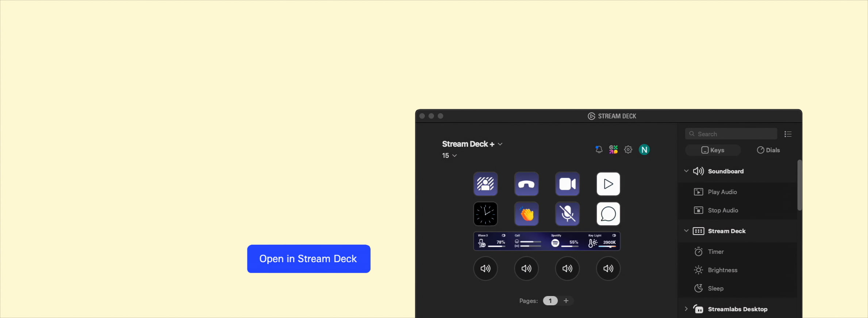The image size is (868, 318).
Task: Select the white play triangle key
Action: pos(608,184)
